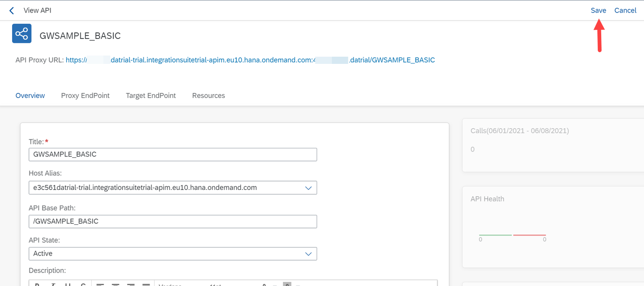Click the 0 count under the Calls heading

click(473, 149)
